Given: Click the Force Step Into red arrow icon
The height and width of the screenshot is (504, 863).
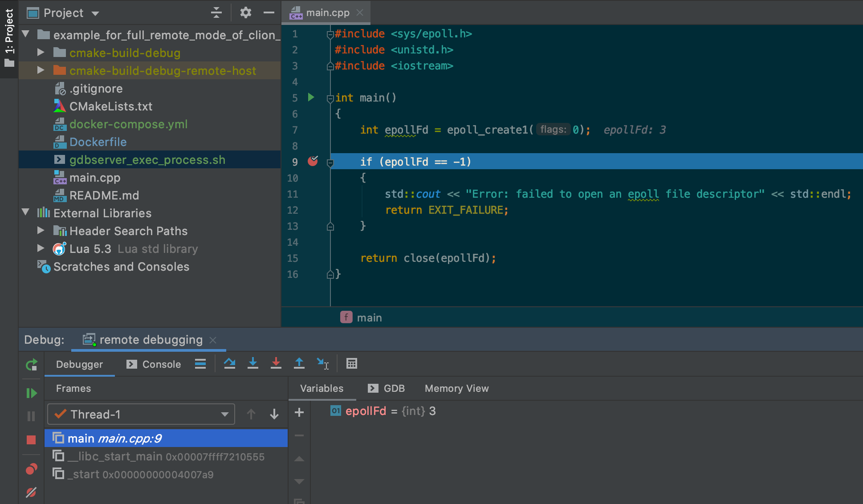Looking at the screenshot, I should (x=276, y=364).
